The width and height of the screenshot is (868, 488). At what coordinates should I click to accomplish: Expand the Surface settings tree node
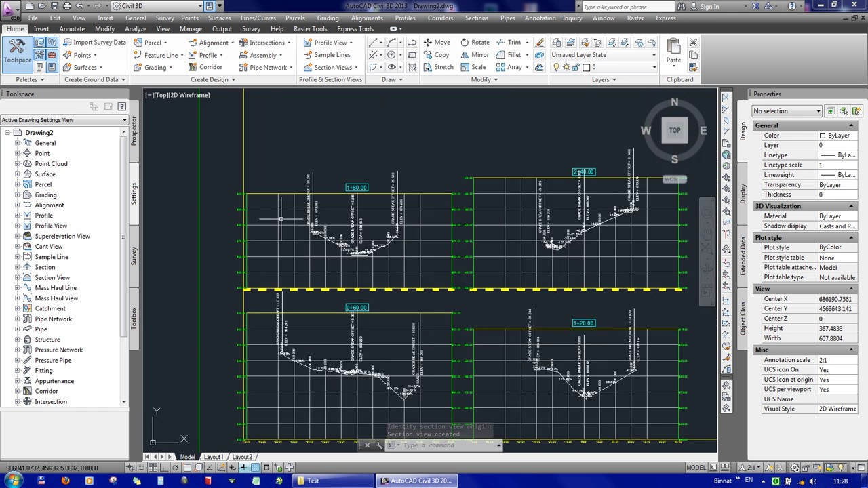18,174
